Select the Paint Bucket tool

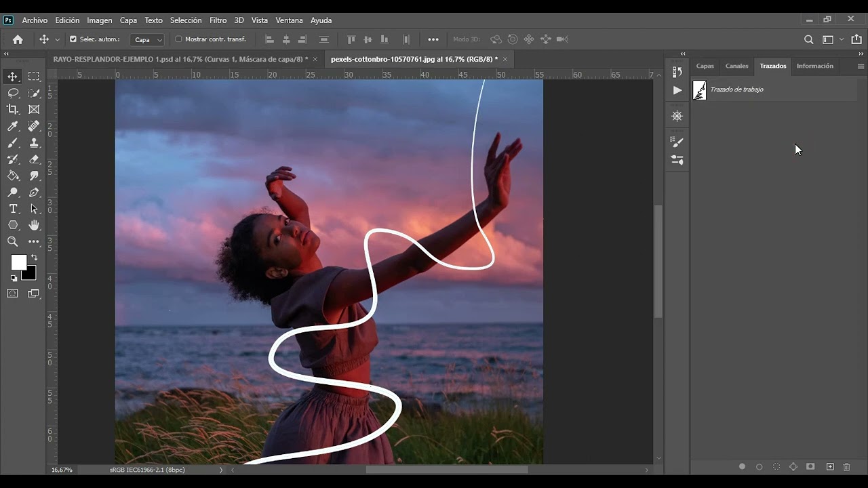pyautogui.click(x=13, y=176)
